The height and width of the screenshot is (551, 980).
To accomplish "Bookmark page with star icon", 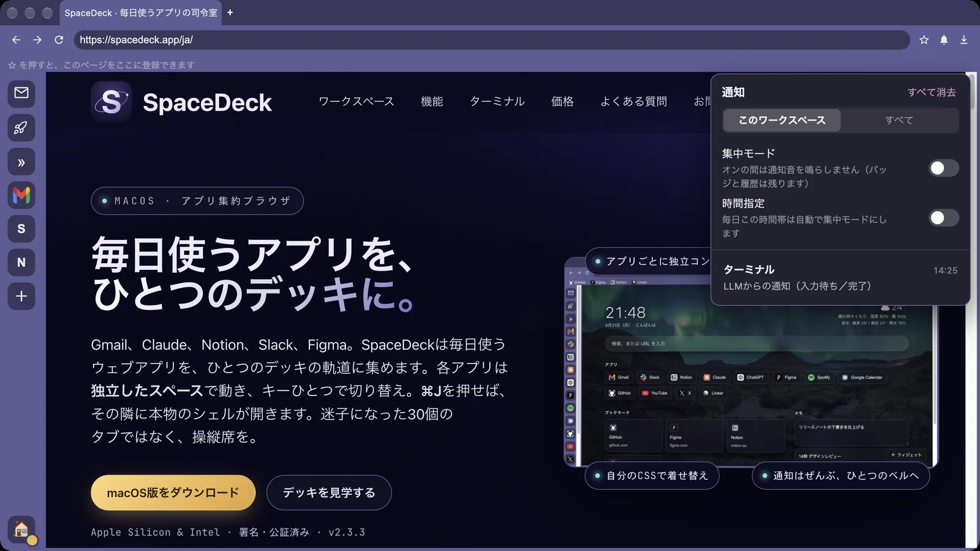I will [x=924, y=40].
